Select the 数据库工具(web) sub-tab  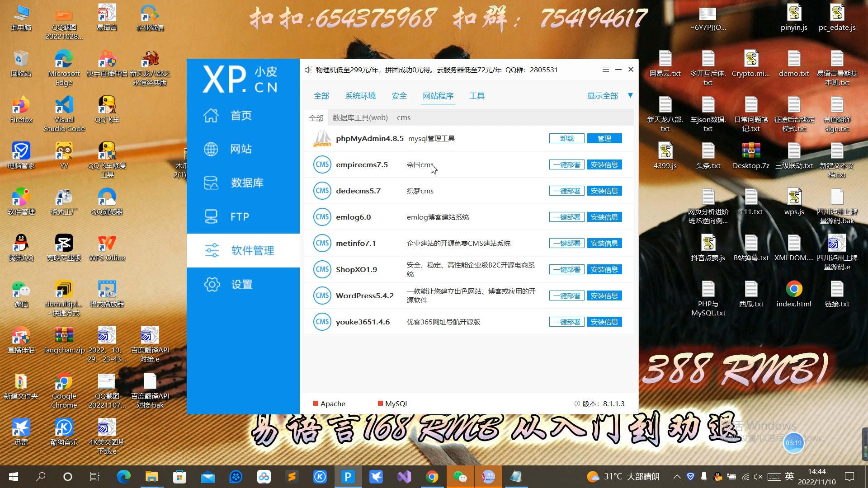[360, 118]
